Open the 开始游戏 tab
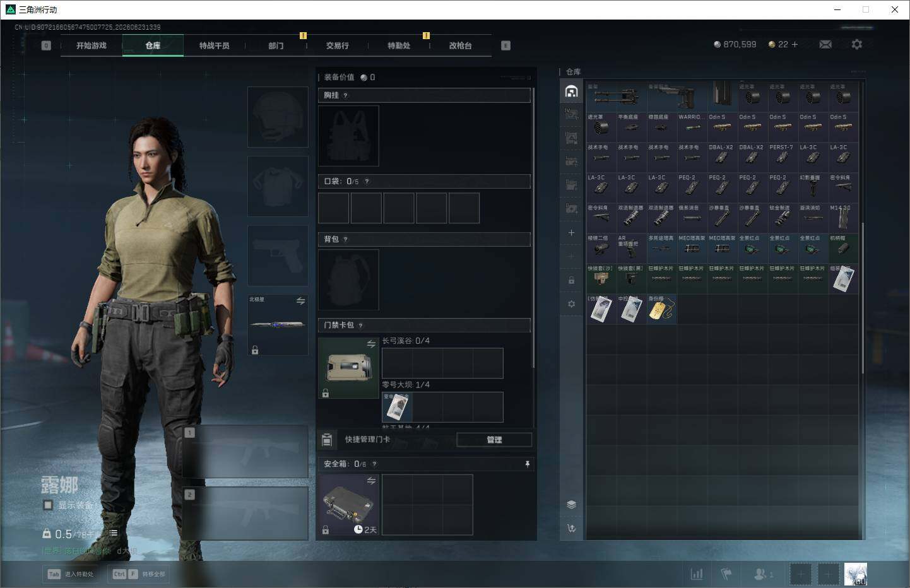 [91, 45]
